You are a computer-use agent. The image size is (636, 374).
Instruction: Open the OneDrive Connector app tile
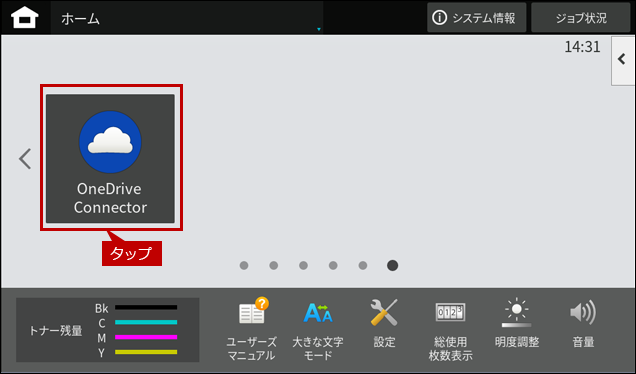click(110, 159)
